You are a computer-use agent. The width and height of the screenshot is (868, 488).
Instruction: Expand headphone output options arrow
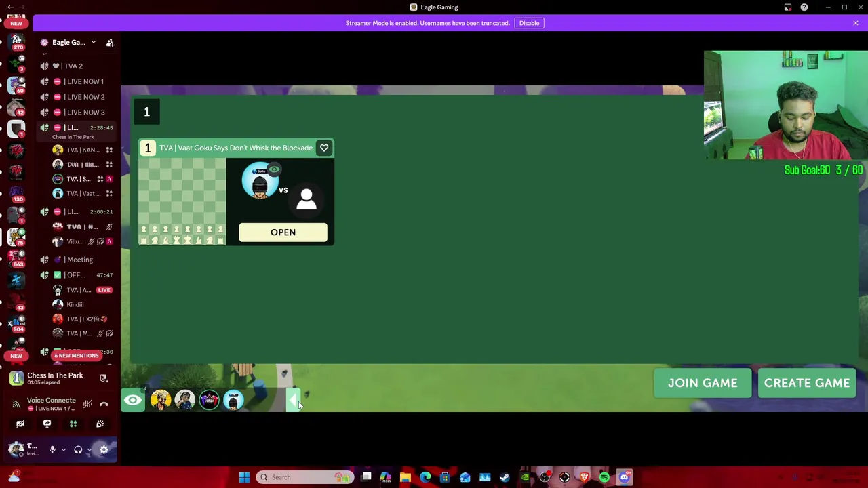pyautogui.click(x=89, y=449)
